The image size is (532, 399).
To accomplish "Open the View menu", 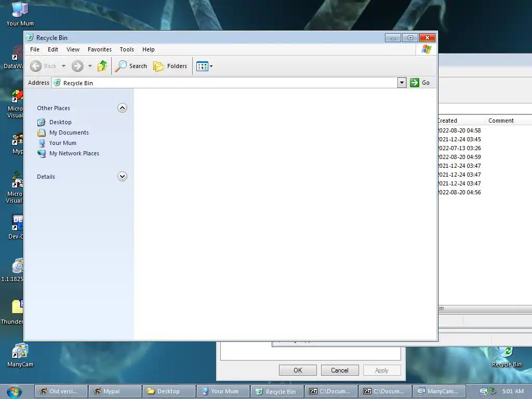I will pyautogui.click(x=73, y=49).
